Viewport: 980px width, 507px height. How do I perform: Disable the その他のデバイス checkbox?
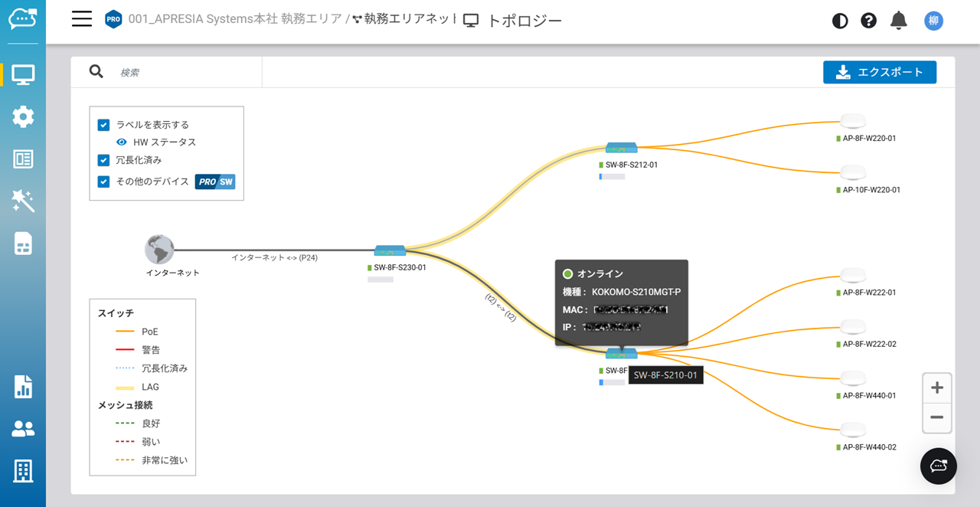(x=104, y=182)
